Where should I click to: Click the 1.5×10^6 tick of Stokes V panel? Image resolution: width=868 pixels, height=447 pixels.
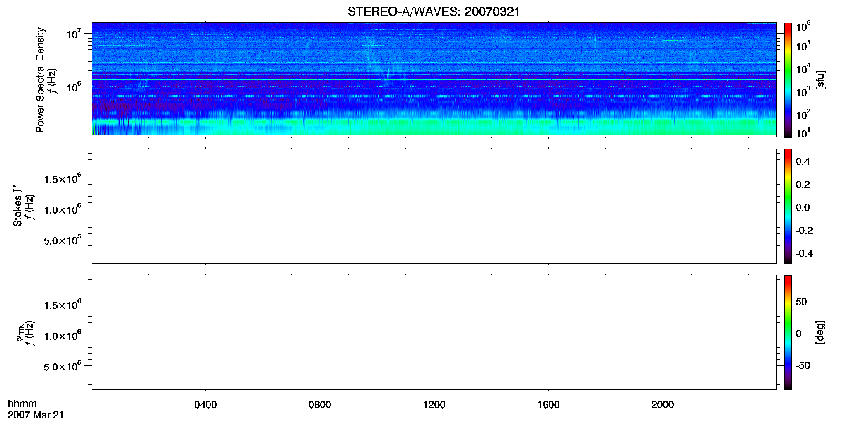pyautogui.click(x=63, y=178)
